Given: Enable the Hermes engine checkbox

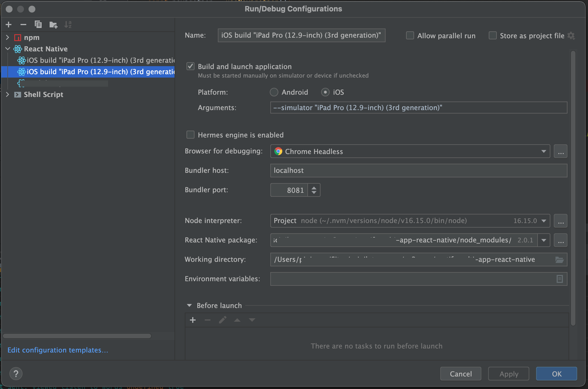Looking at the screenshot, I should [190, 135].
